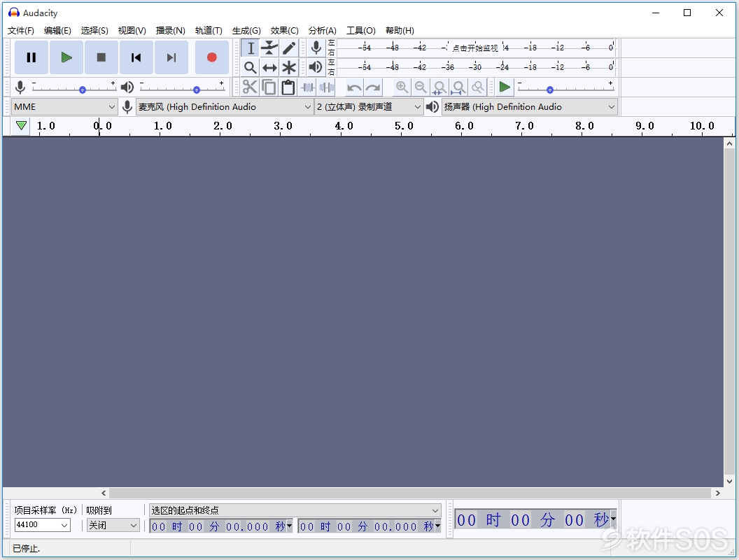The height and width of the screenshot is (560, 739).
Task: Click the horizontal scrollbar left arrow
Action: (x=104, y=493)
